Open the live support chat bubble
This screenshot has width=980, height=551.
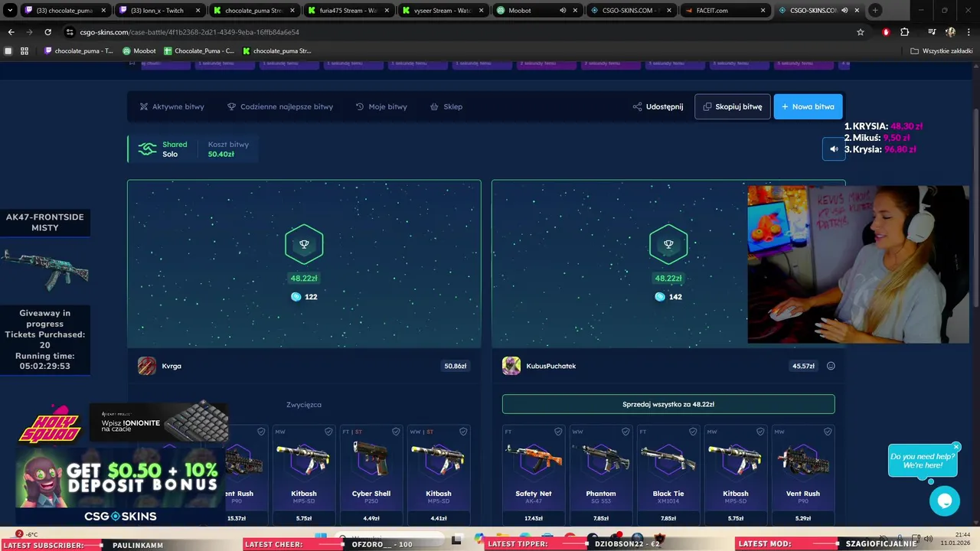click(x=945, y=501)
